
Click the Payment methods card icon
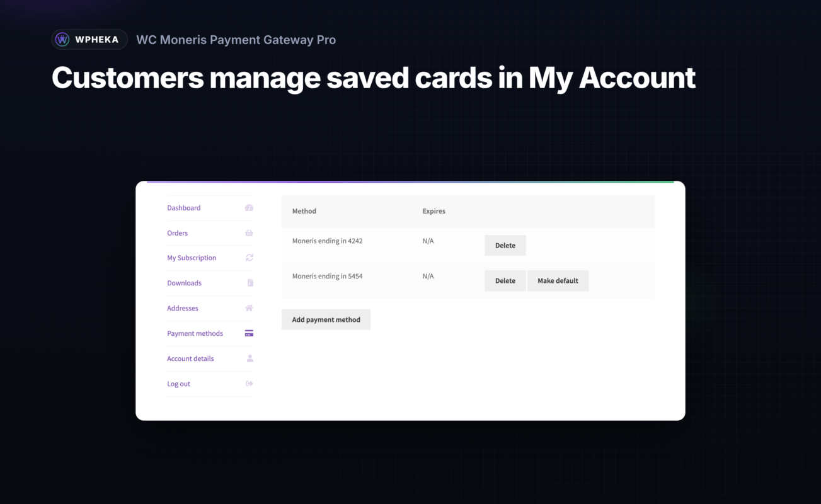[249, 333]
